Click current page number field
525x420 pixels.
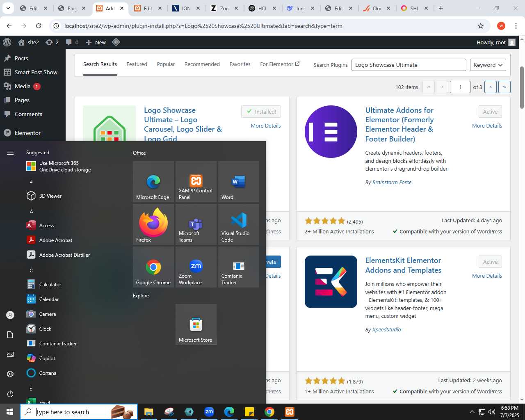pos(460,87)
